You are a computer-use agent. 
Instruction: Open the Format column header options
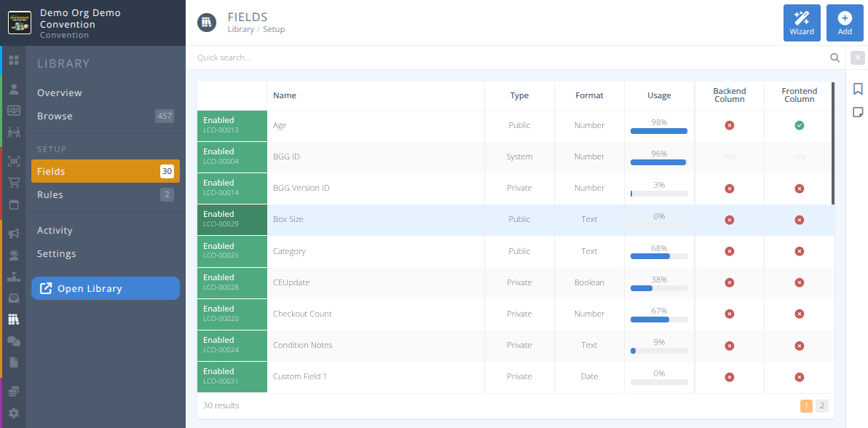(x=589, y=95)
